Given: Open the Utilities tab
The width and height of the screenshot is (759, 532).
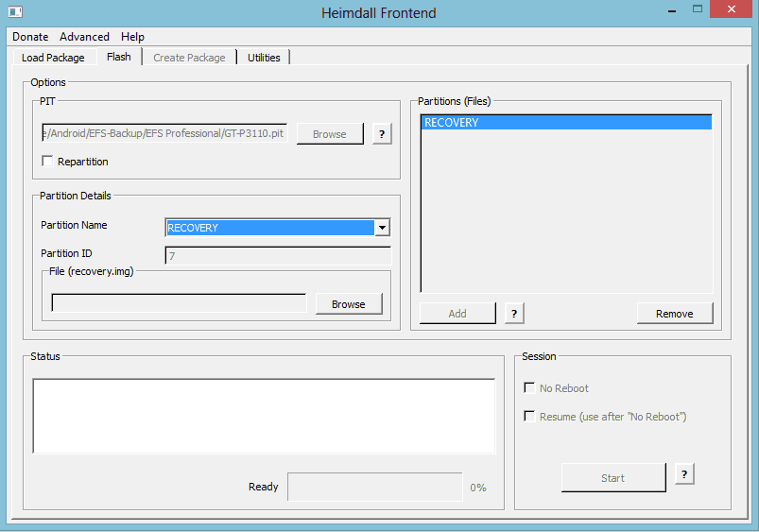Looking at the screenshot, I should [264, 58].
